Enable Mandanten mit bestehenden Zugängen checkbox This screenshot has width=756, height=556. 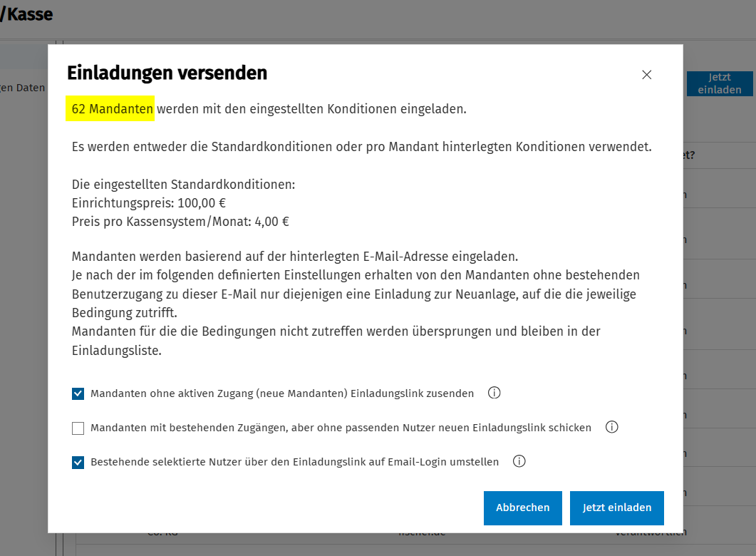(x=78, y=428)
